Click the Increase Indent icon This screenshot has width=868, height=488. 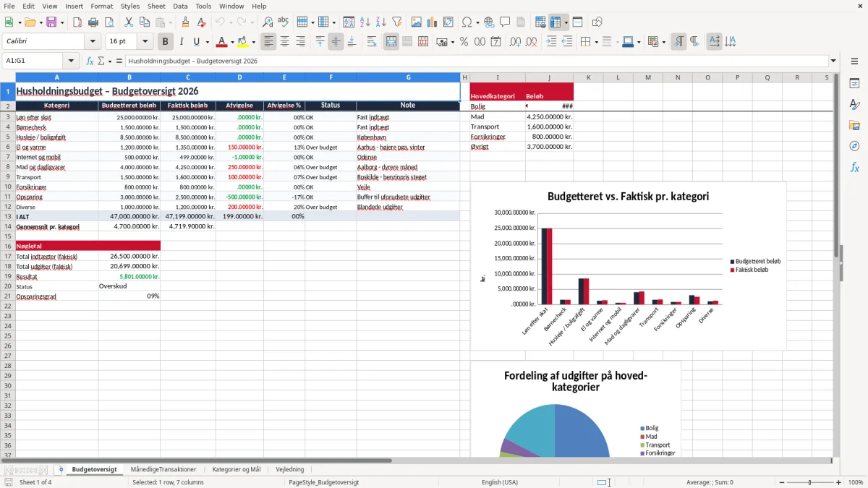pyautogui.click(x=551, y=42)
